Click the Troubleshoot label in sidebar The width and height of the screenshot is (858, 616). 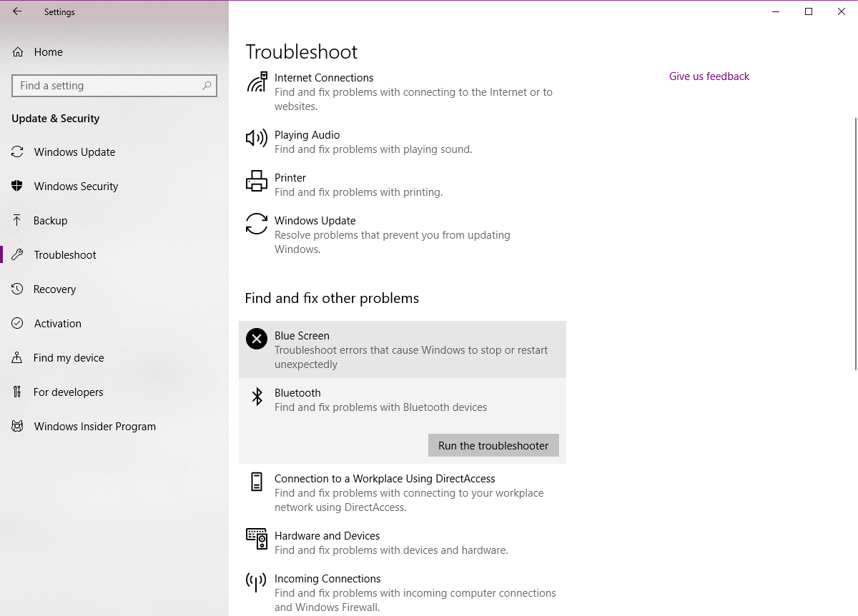pos(65,255)
